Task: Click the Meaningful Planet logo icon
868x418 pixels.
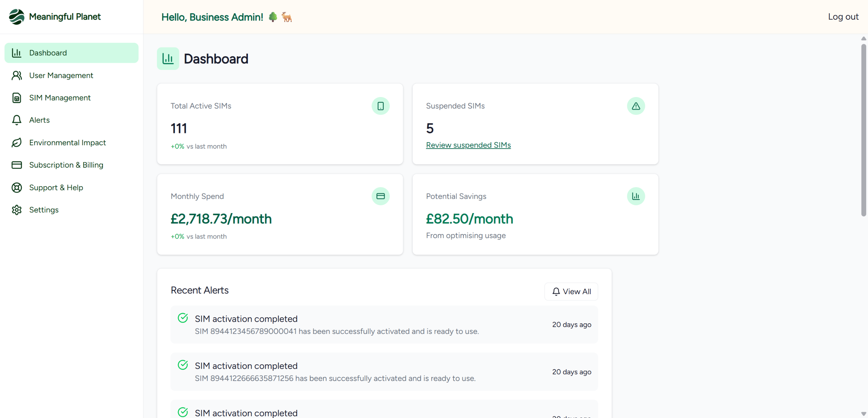Action: pos(17,17)
